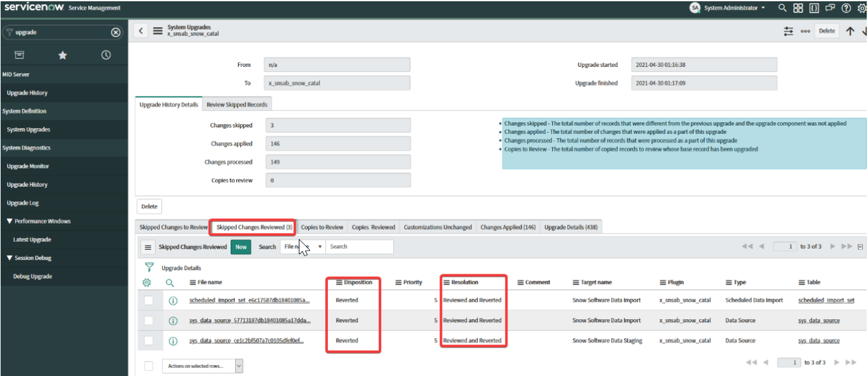Focus list Search text field
Image resolution: width=868 pixels, height=376 pixels.
[x=359, y=247]
